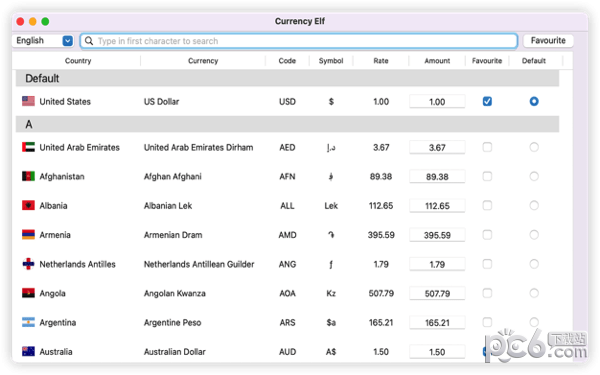Viewport: 600px width, 375px height.
Task: Click the 'A' section header row
Action: pos(287,124)
